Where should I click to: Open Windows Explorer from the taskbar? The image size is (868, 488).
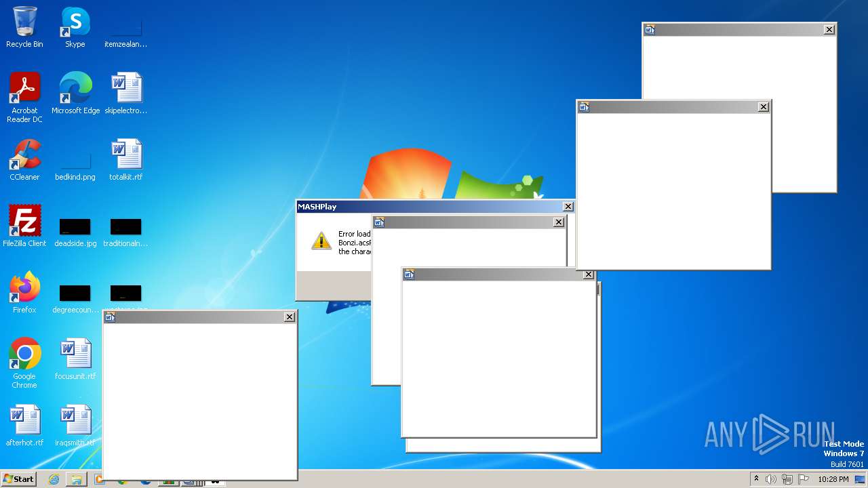coord(76,479)
